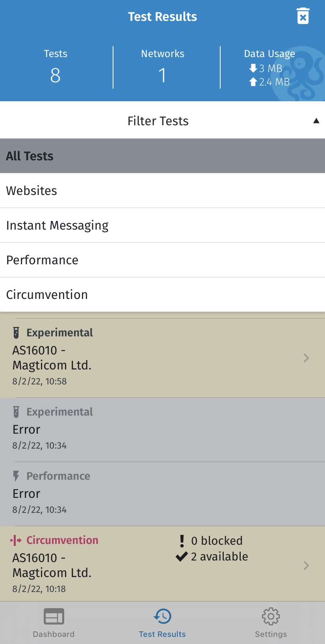Tap the Performance lightning bolt icon
This screenshot has width=325, height=644.
point(16,476)
